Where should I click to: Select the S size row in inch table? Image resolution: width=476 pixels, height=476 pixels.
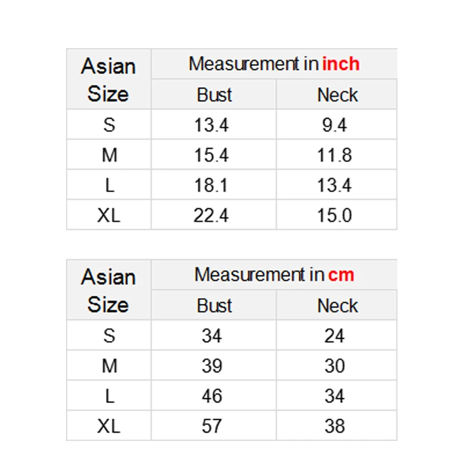[231, 124]
